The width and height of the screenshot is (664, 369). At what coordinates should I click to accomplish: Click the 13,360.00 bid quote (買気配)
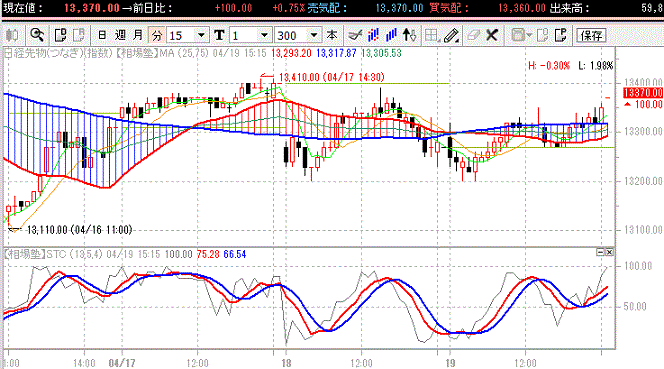click(522, 8)
